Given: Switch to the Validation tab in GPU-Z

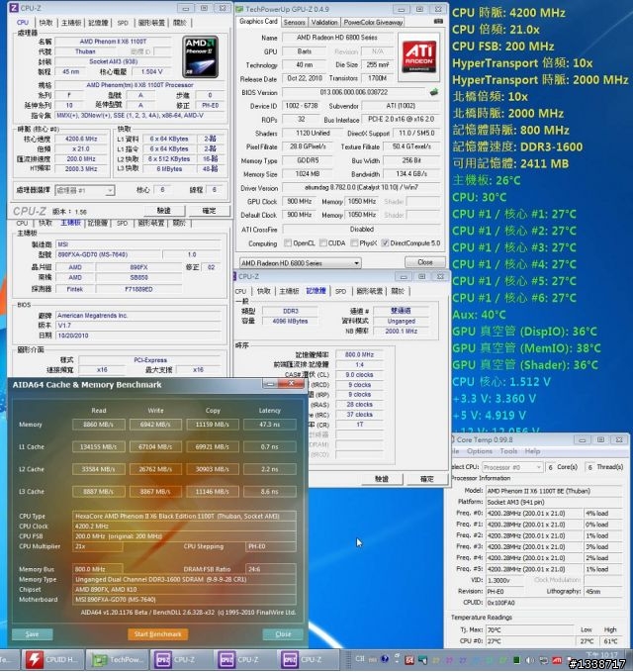Looking at the screenshot, I should (x=324, y=23).
